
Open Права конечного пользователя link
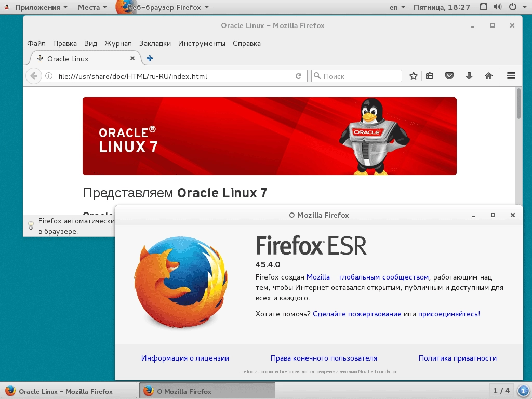point(324,358)
